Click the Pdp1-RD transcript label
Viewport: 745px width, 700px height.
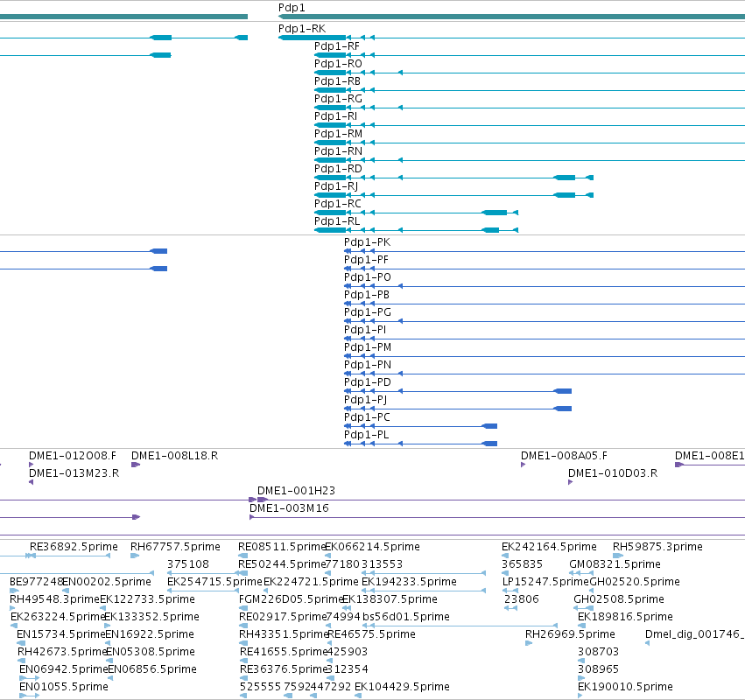(338, 169)
